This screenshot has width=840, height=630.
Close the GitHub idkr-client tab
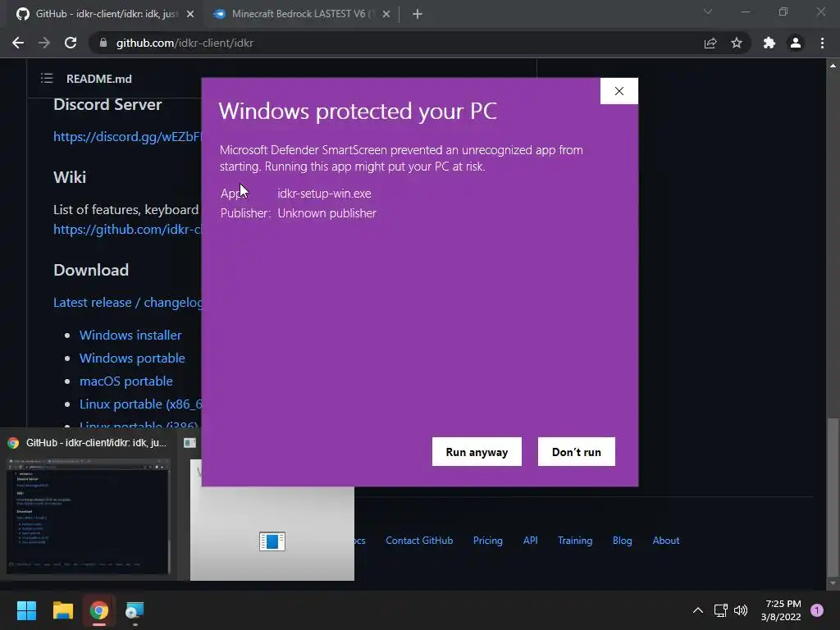[x=190, y=15]
